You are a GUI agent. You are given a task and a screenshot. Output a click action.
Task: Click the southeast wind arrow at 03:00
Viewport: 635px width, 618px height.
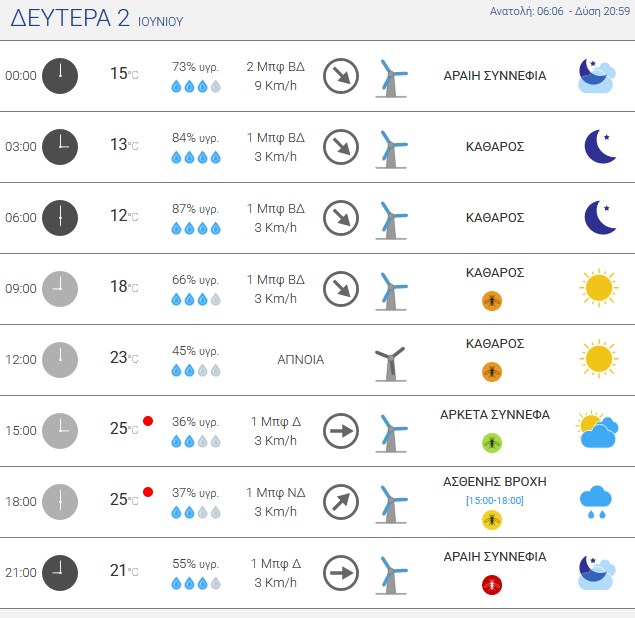pyautogui.click(x=341, y=147)
